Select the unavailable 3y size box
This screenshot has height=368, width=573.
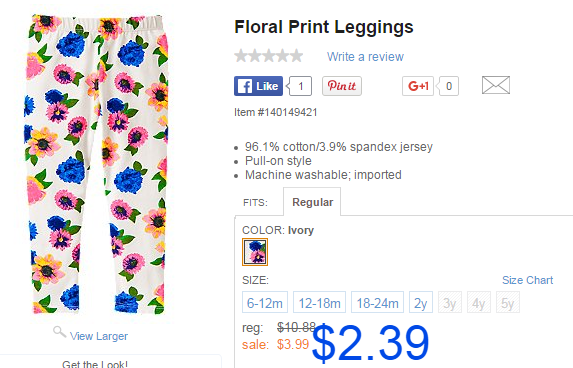(x=450, y=302)
